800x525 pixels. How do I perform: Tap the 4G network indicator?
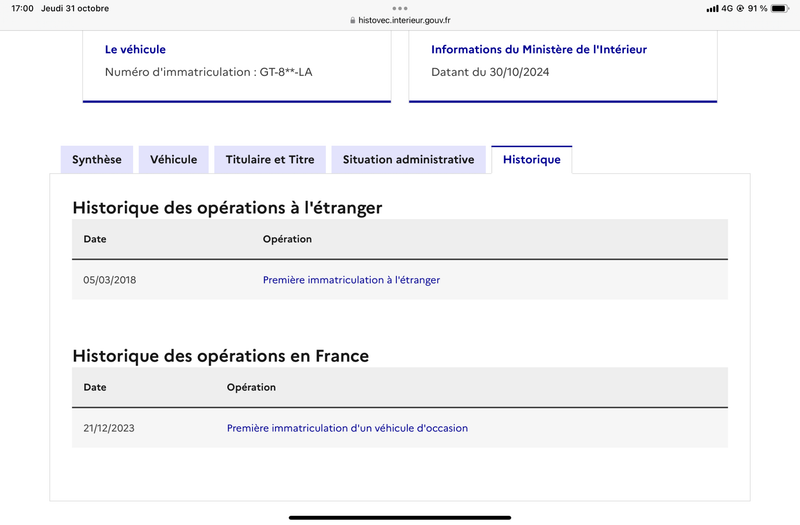pos(727,8)
